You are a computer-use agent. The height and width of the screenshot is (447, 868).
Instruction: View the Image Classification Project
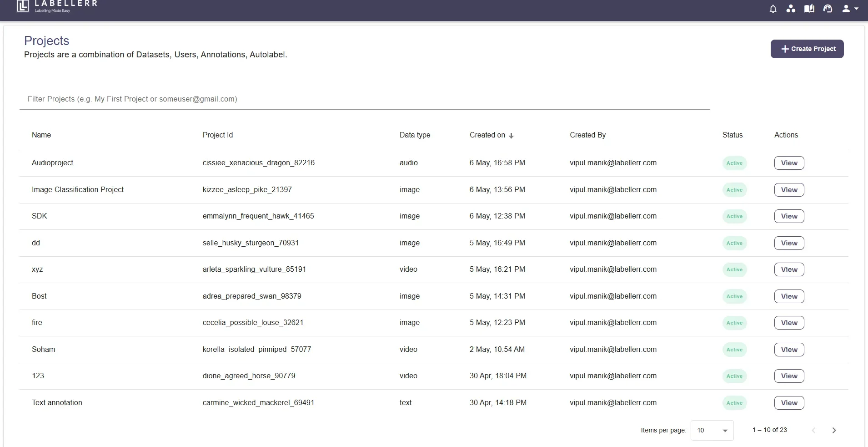[x=789, y=190]
